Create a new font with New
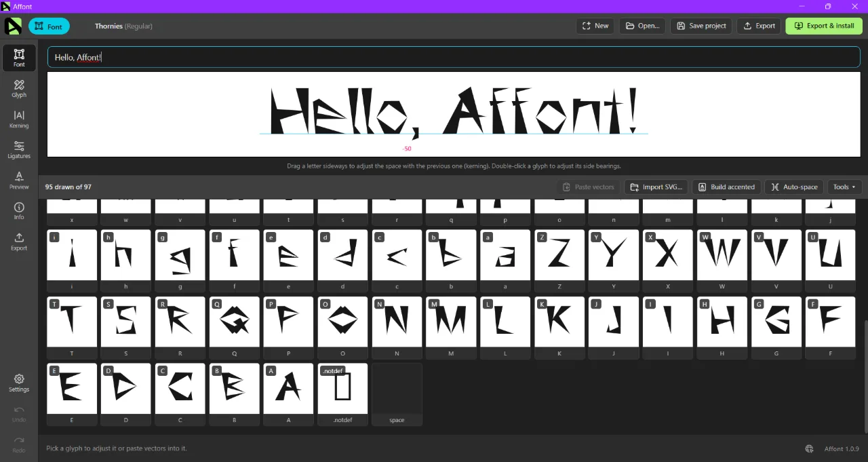Image resolution: width=868 pixels, height=462 pixels. (x=595, y=26)
